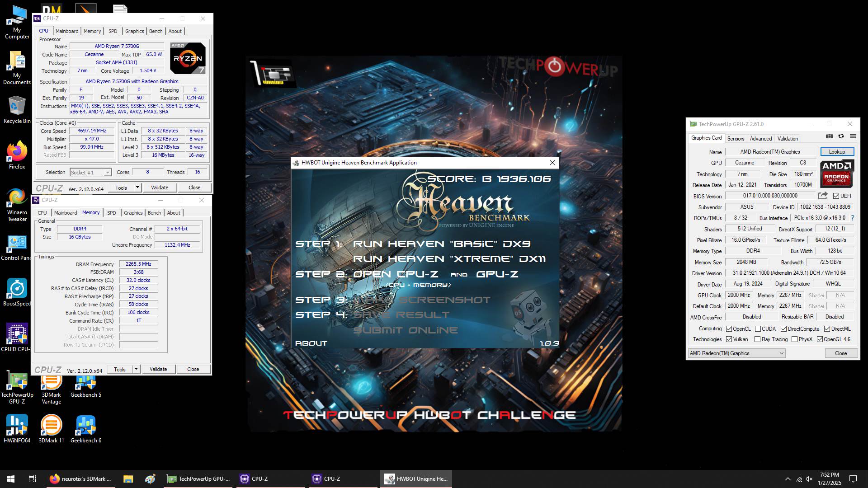Take GPU-Z screenshot with camera icon
868x488 pixels.
click(829, 136)
